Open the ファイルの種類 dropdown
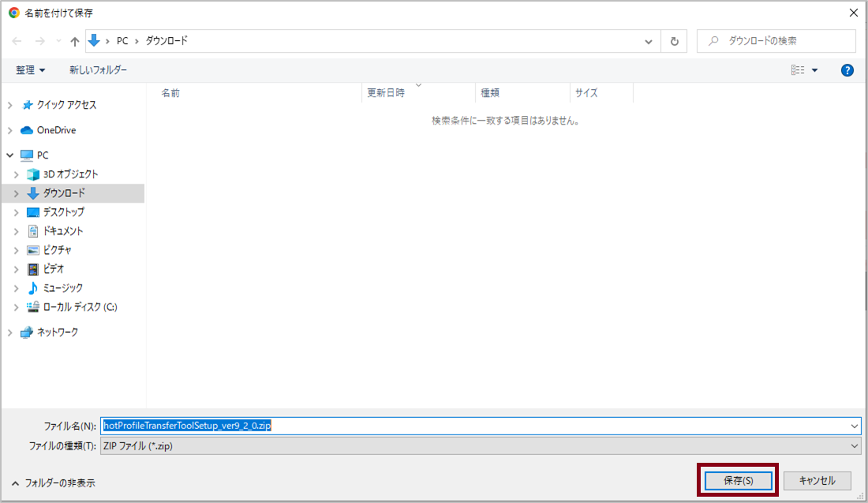This screenshot has width=868, height=503. [x=480, y=445]
